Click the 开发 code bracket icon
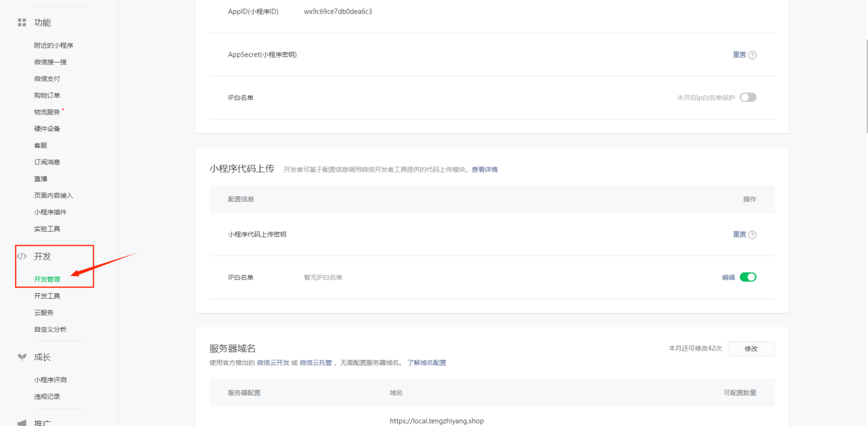The width and height of the screenshot is (868, 426). click(22, 256)
